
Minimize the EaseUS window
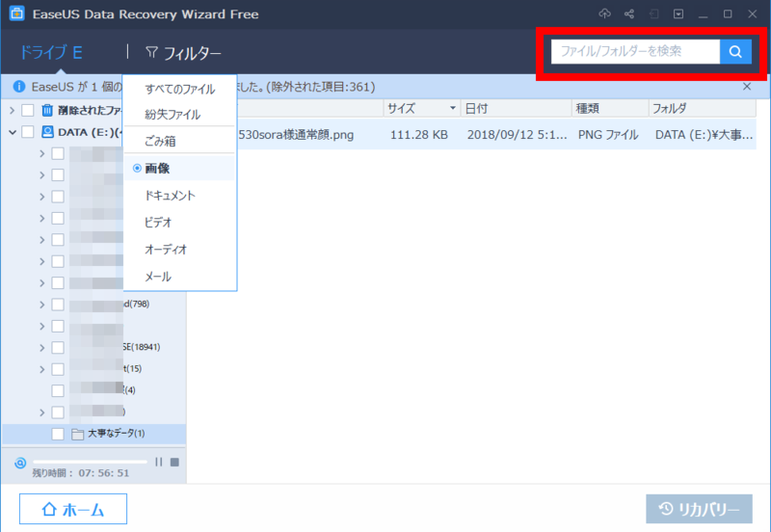(704, 14)
